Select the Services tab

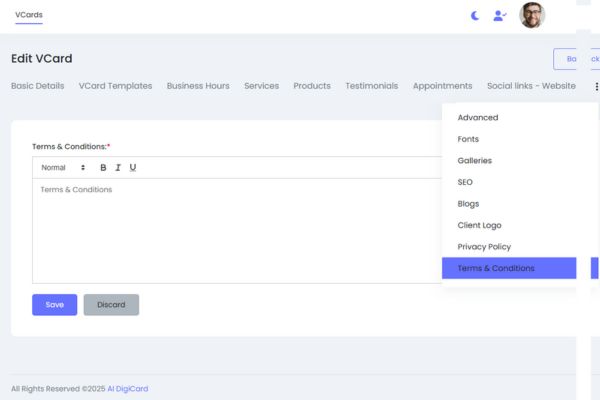point(261,86)
